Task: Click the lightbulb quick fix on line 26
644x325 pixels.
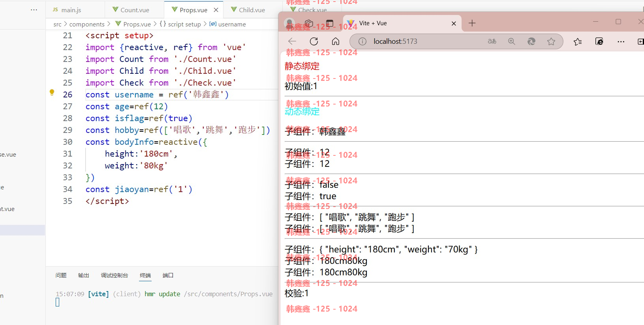Action: [52, 92]
